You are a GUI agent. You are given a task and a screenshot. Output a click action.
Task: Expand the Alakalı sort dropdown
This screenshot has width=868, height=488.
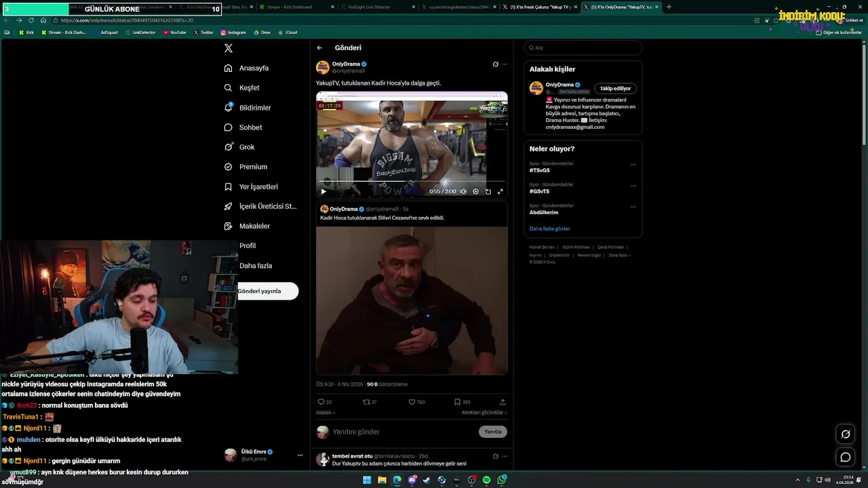(x=325, y=412)
